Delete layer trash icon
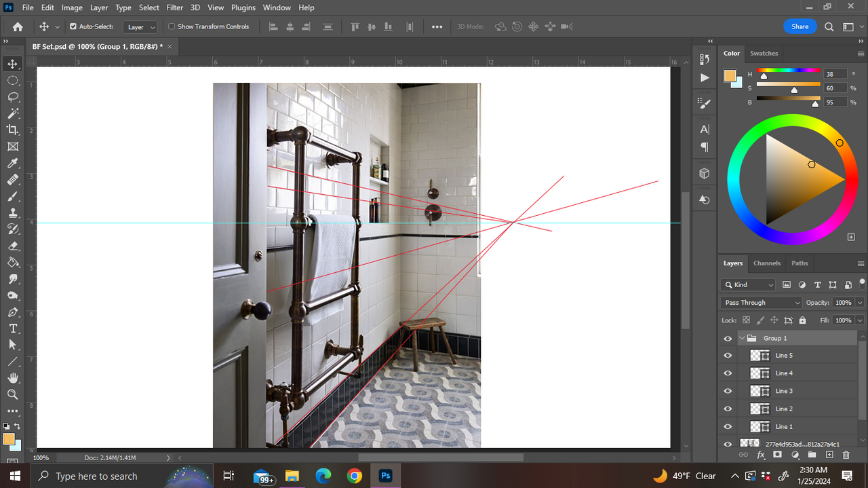868x488 pixels. [x=846, y=454]
